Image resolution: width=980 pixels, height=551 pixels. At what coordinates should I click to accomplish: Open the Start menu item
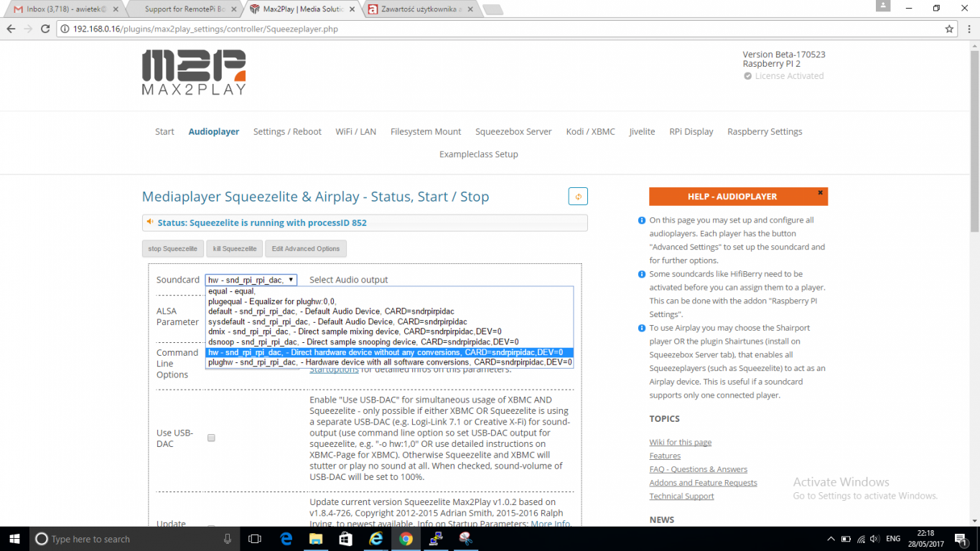(x=164, y=131)
